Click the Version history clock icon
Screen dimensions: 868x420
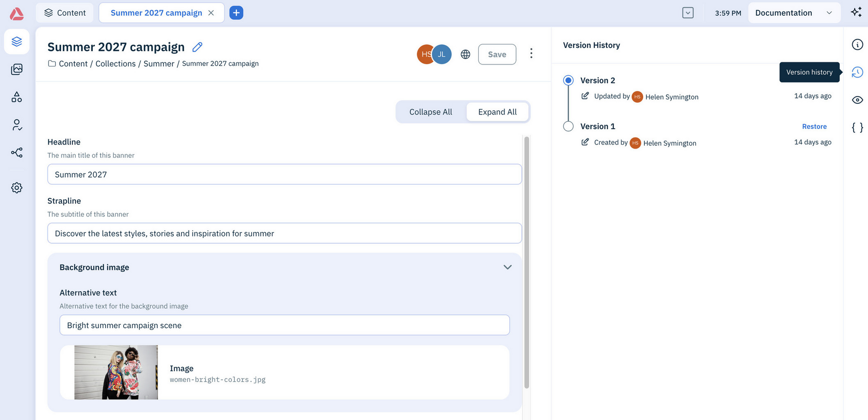pos(857,72)
